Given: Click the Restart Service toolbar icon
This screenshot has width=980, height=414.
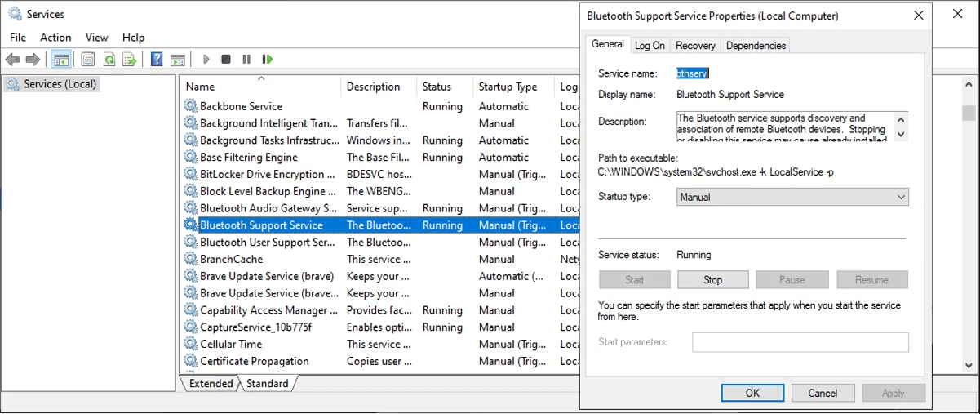Looking at the screenshot, I should click(267, 60).
